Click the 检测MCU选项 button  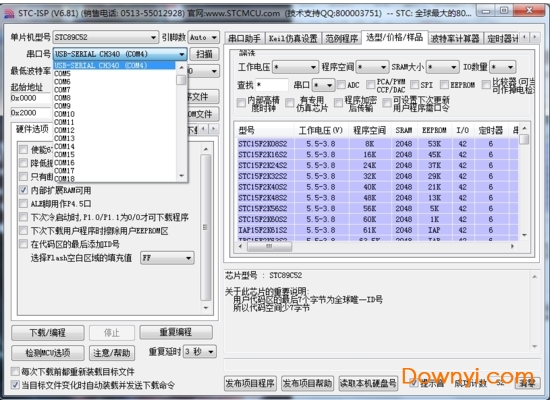pos(48,353)
